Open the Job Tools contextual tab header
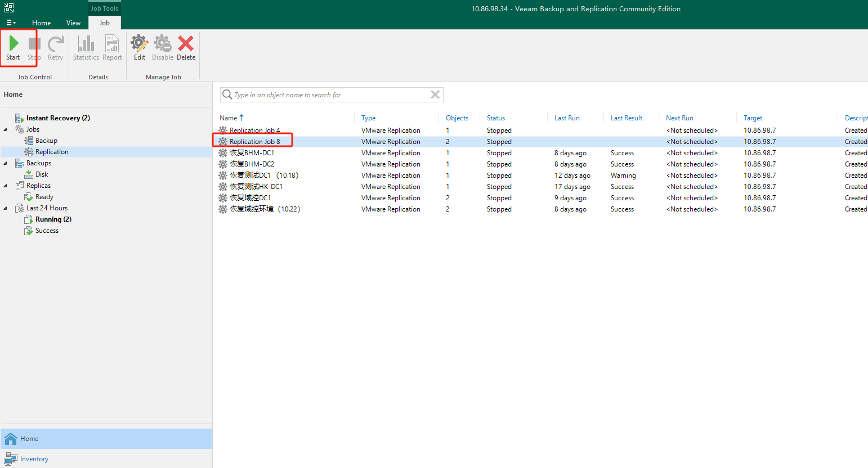The height and width of the screenshot is (468, 868). (105, 8)
